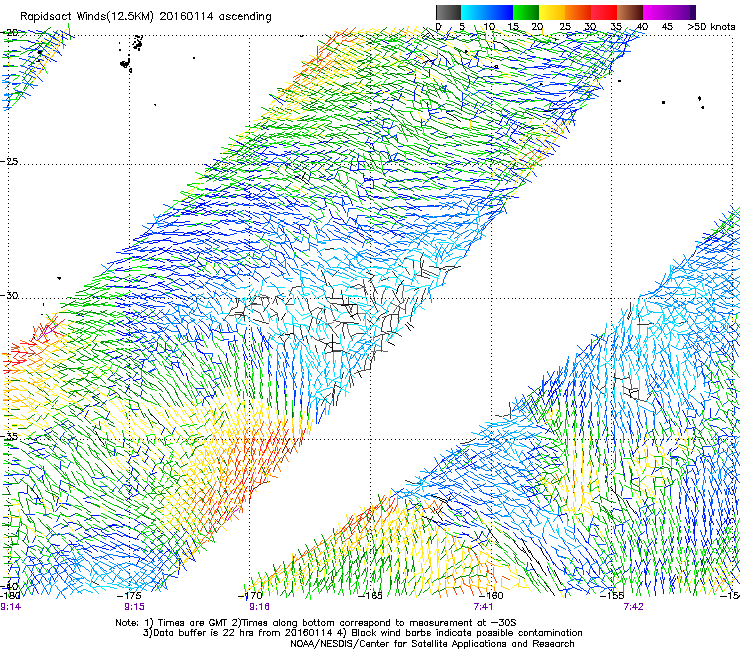Click the note line starting 'Note: 1) Times are GMT'
The image size is (740, 650).
tap(316, 623)
